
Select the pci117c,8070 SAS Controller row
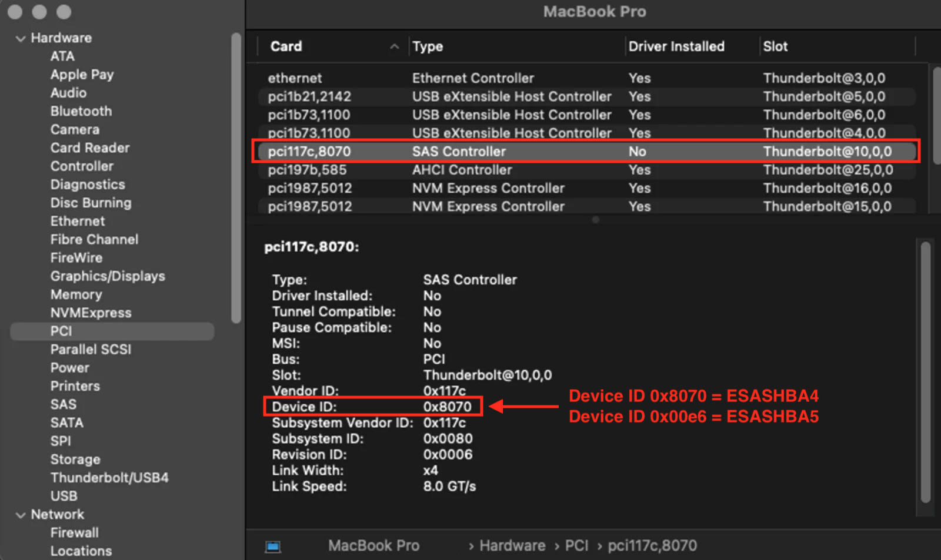[459, 152]
